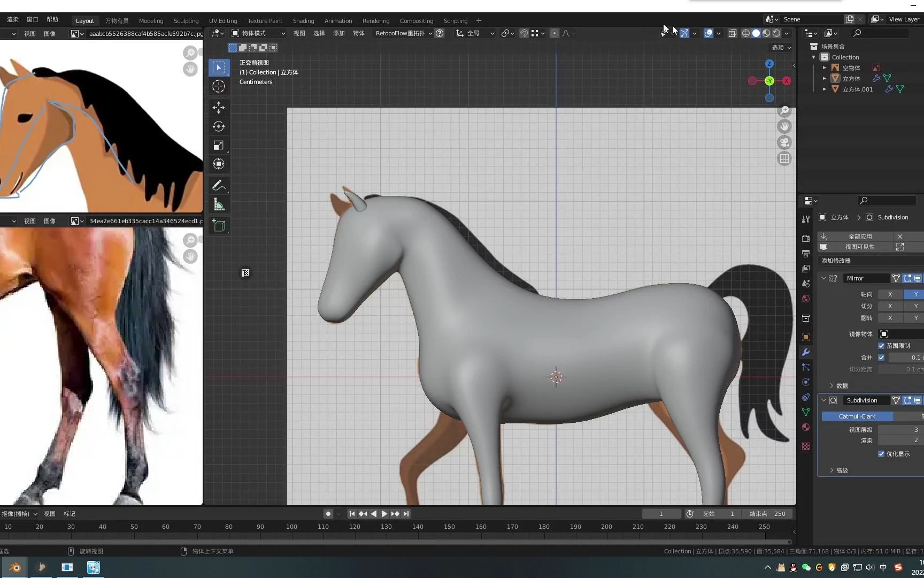Image resolution: width=924 pixels, height=578 pixels.
Task: Select the Rotate tool
Action: [219, 126]
